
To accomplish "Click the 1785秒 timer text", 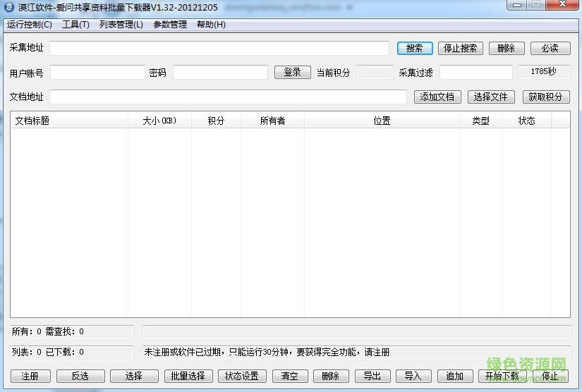I will click(543, 72).
